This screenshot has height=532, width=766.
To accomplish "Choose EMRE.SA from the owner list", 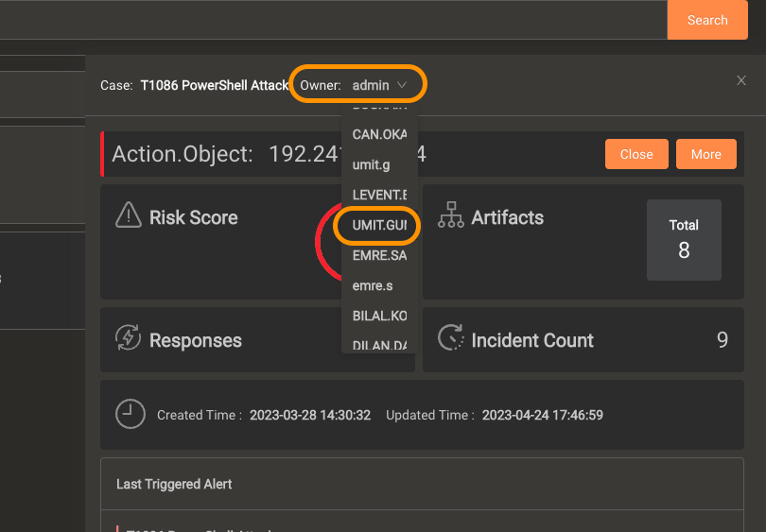I will click(379, 256).
